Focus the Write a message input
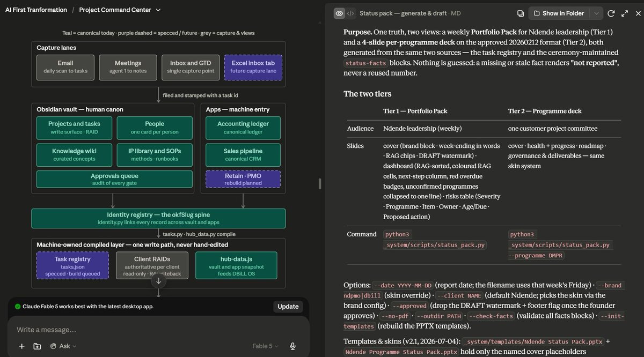The image size is (644, 357). coord(158,330)
